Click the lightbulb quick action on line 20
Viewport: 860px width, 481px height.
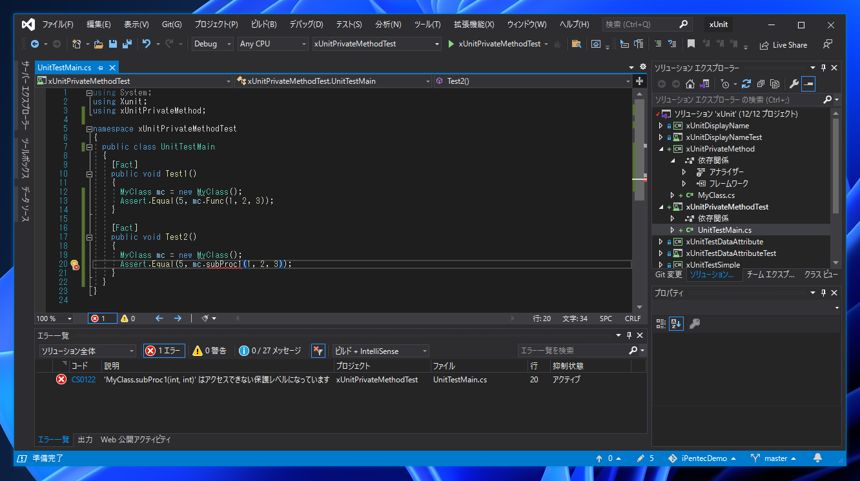pyautogui.click(x=75, y=265)
